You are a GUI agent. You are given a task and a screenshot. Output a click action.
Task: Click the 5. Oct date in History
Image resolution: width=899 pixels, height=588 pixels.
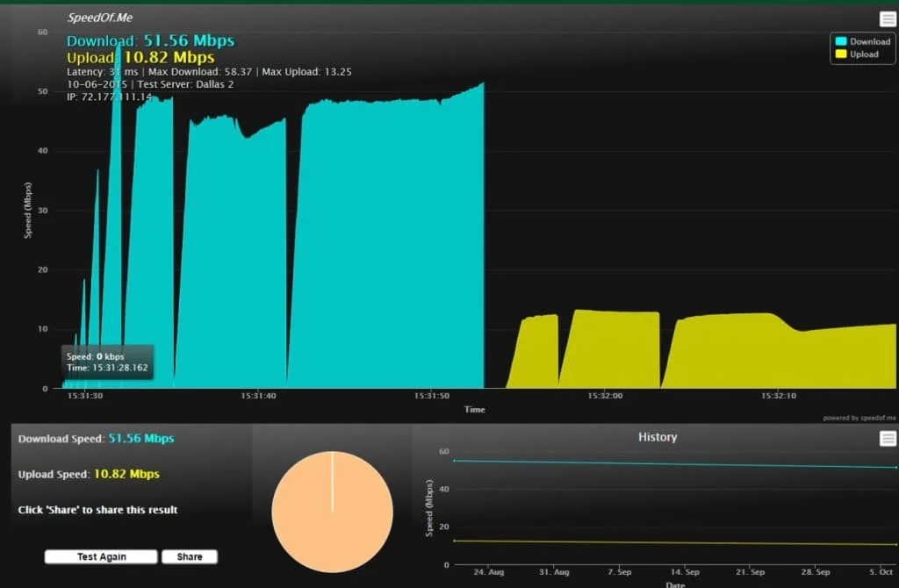[881, 571]
